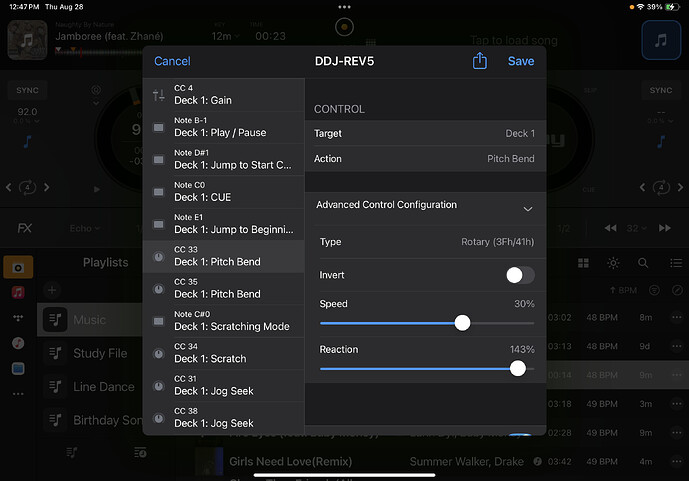Toggle the Invert switch
Image resolution: width=689 pixels, height=481 pixels.
pos(520,275)
